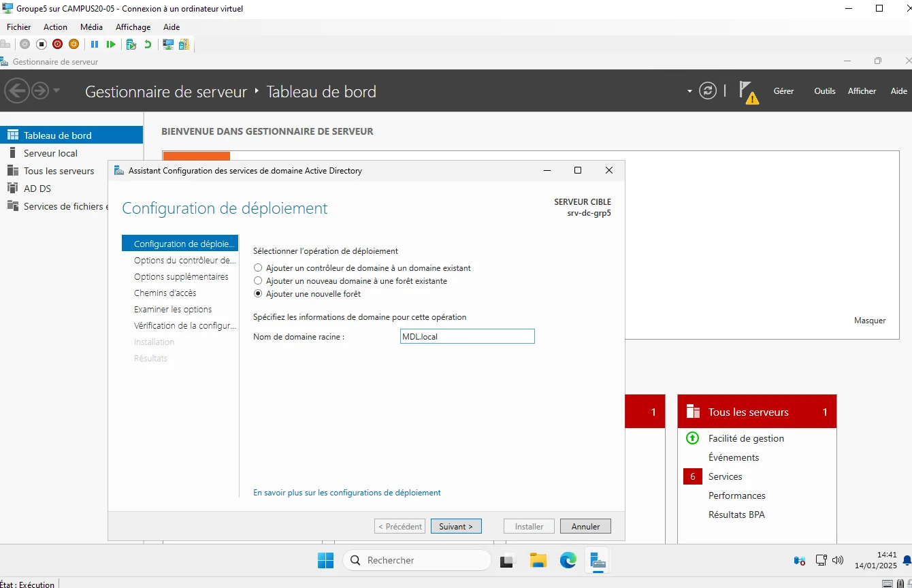Click Services in the Tous les serveurs tile
This screenshot has width=912, height=588.
coord(726,476)
